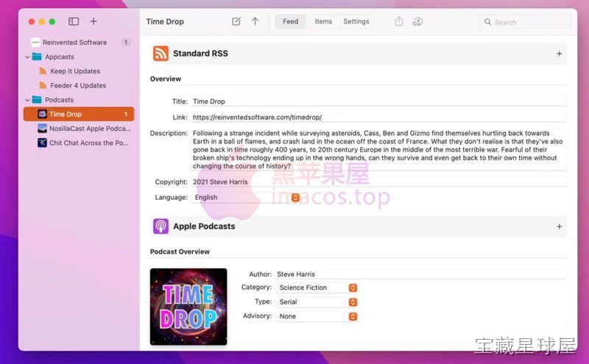Click the Reinvented Software feed icon
The width and height of the screenshot is (589, 364).
[35, 43]
